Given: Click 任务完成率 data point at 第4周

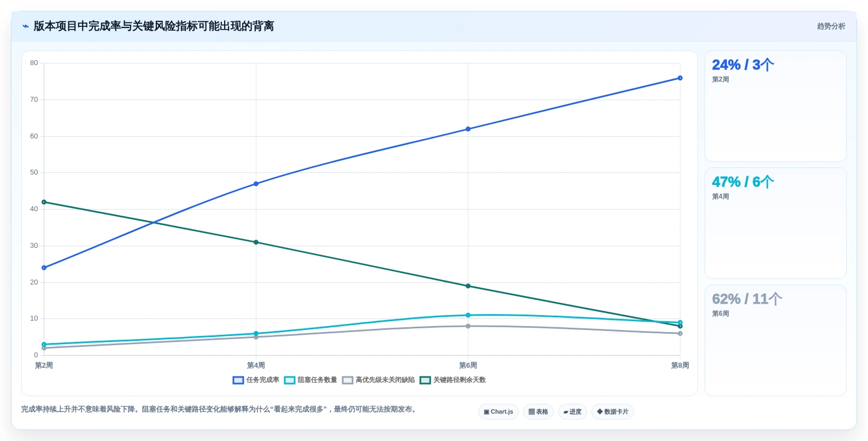Looking at the screenshot, I should click(x=256, y=184).
